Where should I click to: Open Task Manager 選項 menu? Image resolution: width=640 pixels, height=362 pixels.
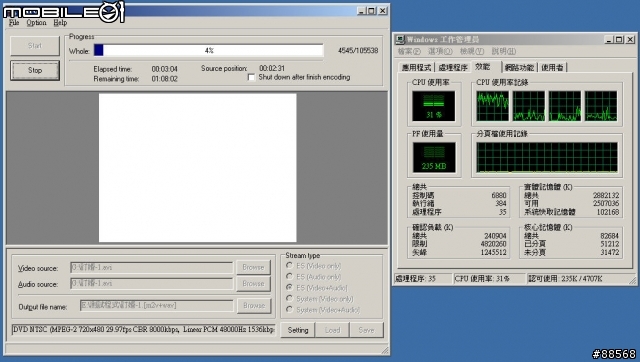click(440, 51)
